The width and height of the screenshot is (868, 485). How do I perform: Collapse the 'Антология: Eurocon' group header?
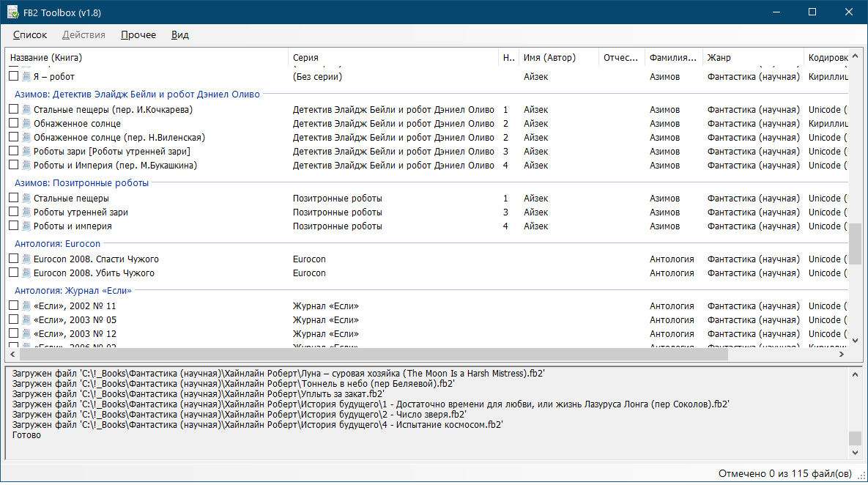click(57, 243)
